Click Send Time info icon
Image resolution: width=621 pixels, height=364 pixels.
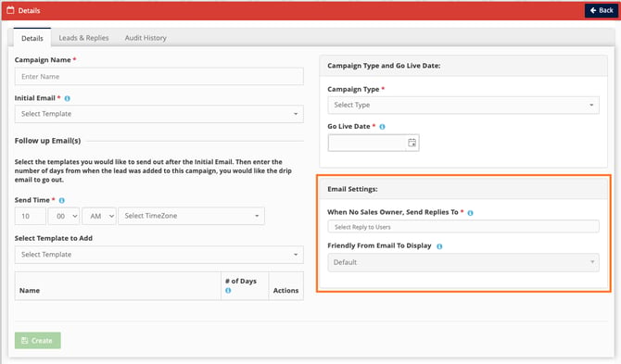62,201
